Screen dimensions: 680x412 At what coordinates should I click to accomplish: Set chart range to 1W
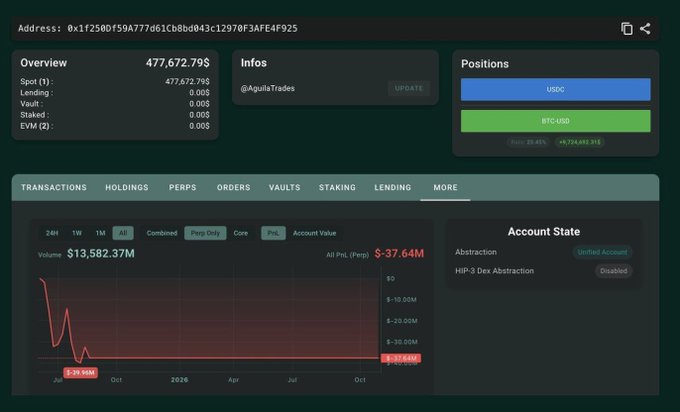point(77,233)
